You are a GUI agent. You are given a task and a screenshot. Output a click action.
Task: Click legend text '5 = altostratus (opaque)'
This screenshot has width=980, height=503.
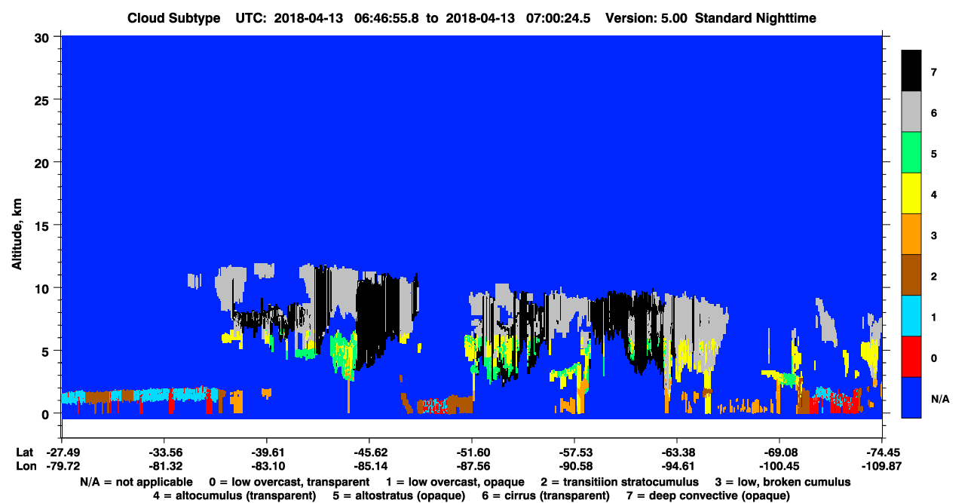(x=400, y=496)
